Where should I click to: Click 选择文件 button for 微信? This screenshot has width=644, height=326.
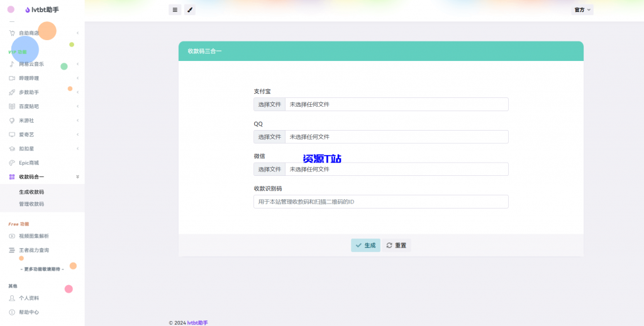(269, 169)
